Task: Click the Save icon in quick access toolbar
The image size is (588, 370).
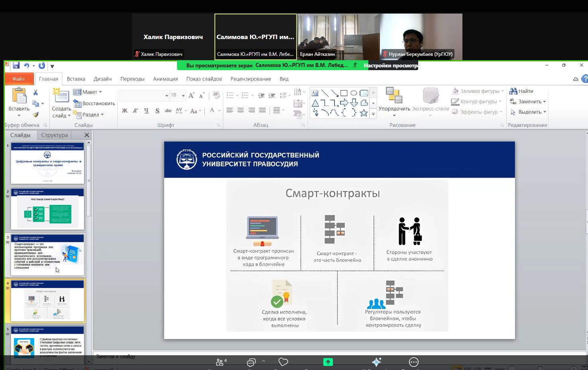Action: tap(16, 66)
